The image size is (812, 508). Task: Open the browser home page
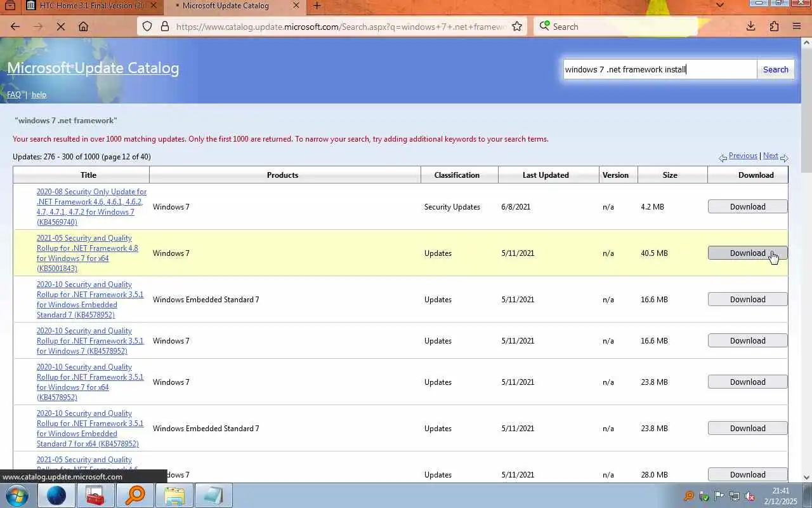point(83,27)
